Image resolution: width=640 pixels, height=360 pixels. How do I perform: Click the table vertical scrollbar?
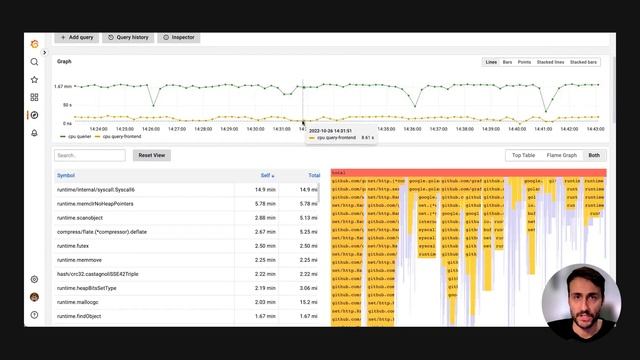319,193
